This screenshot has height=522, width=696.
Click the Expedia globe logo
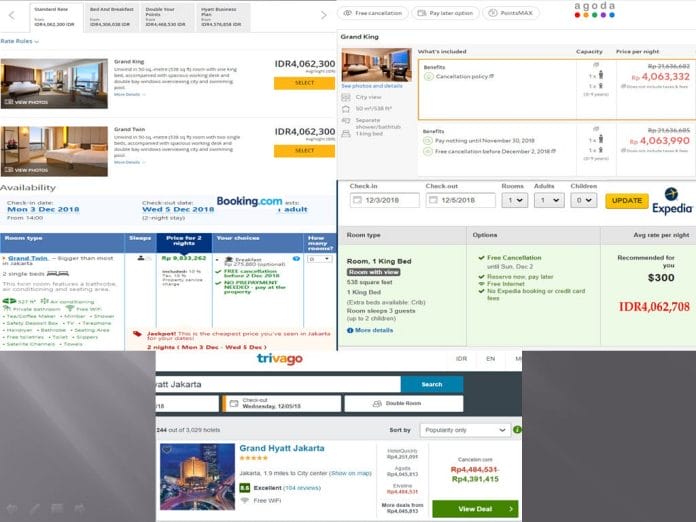[x=672, y=194]
